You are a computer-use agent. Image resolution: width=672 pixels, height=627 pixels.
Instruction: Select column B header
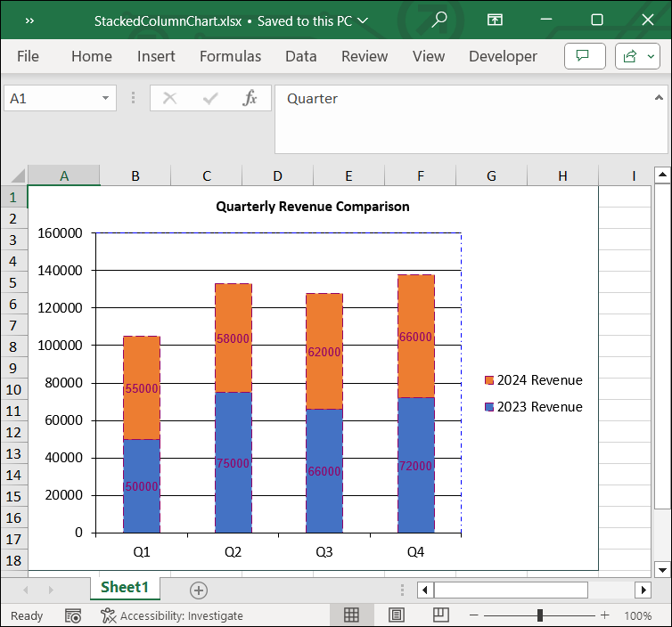[x=135, y=175]
